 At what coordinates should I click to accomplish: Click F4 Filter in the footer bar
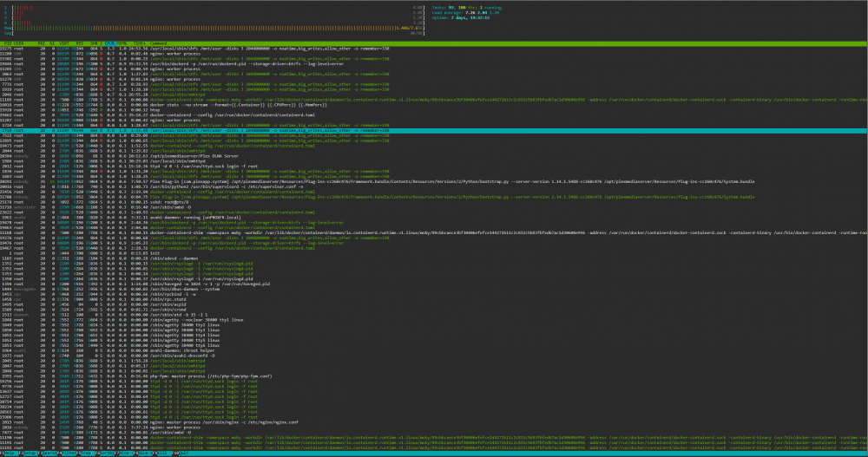(x=68, y=454)
